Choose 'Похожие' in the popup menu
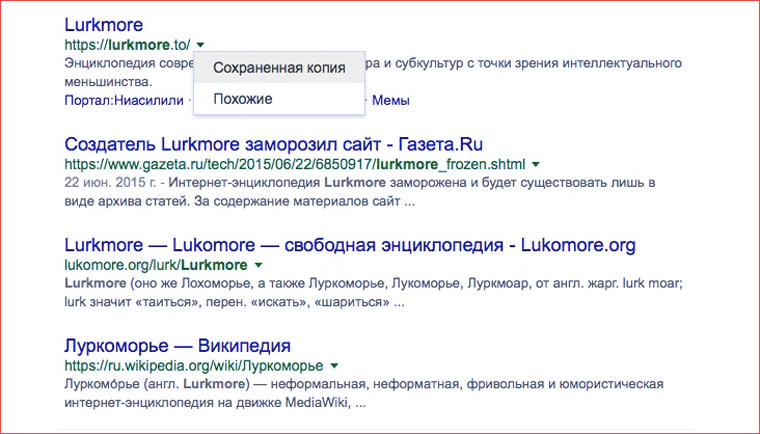Screen dimensions: 760x434 tap(242, 99)
